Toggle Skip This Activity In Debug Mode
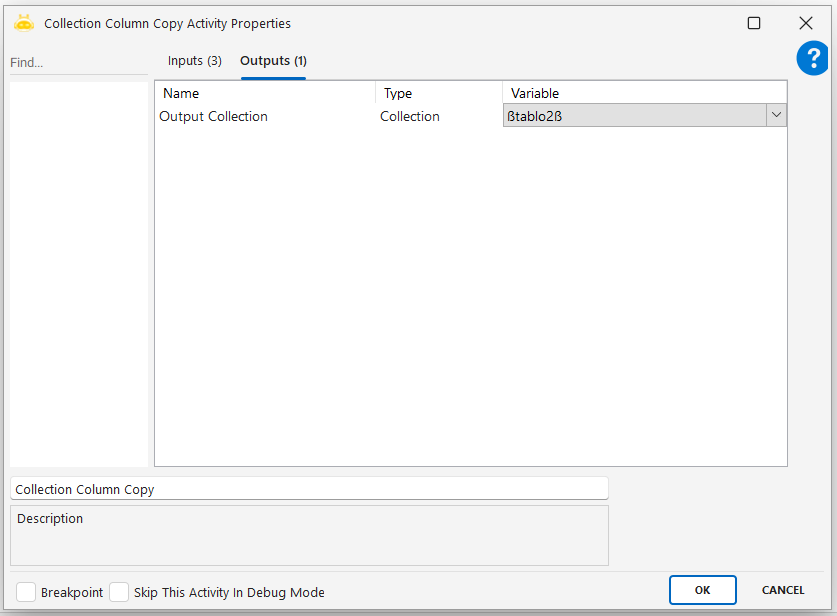 (x=119, y=592)
